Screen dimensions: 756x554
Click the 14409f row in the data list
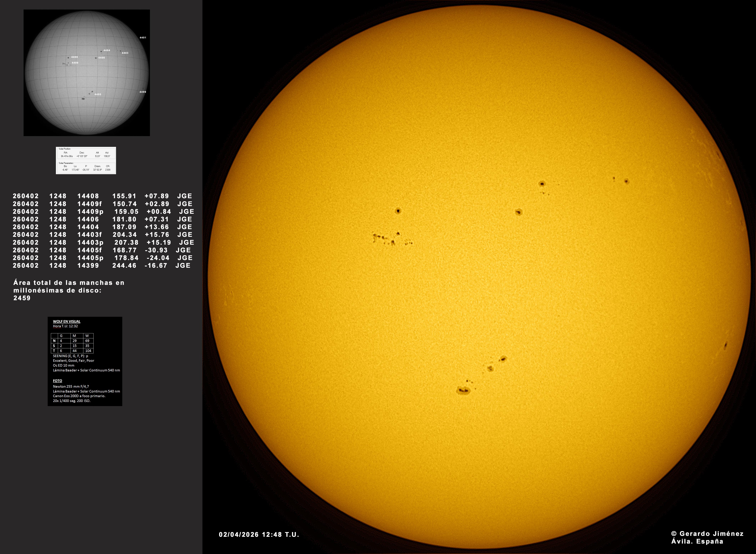coord(102,203)
